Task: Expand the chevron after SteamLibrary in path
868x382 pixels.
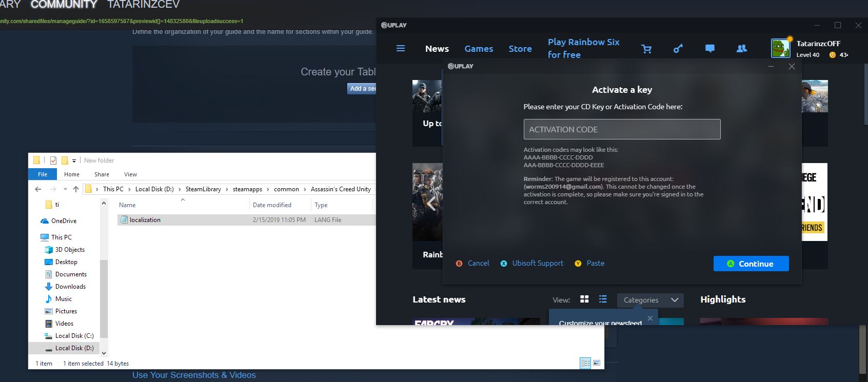Action: [x=227, y=189]
